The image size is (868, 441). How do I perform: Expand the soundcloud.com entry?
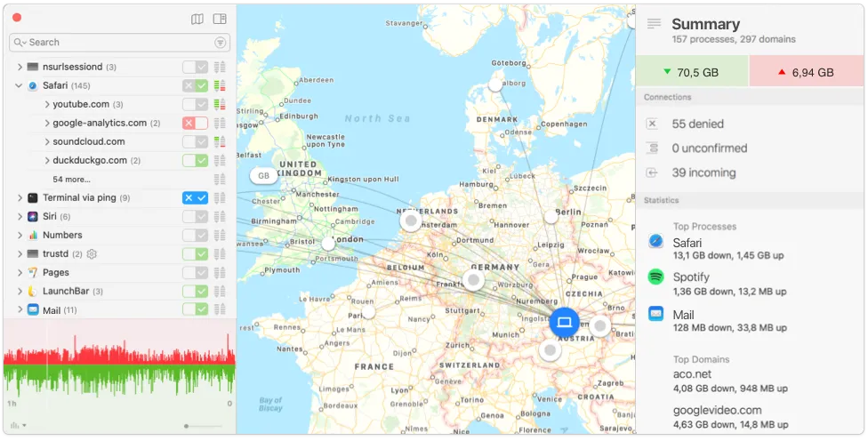pyautogui.click(x=47, y=141)
